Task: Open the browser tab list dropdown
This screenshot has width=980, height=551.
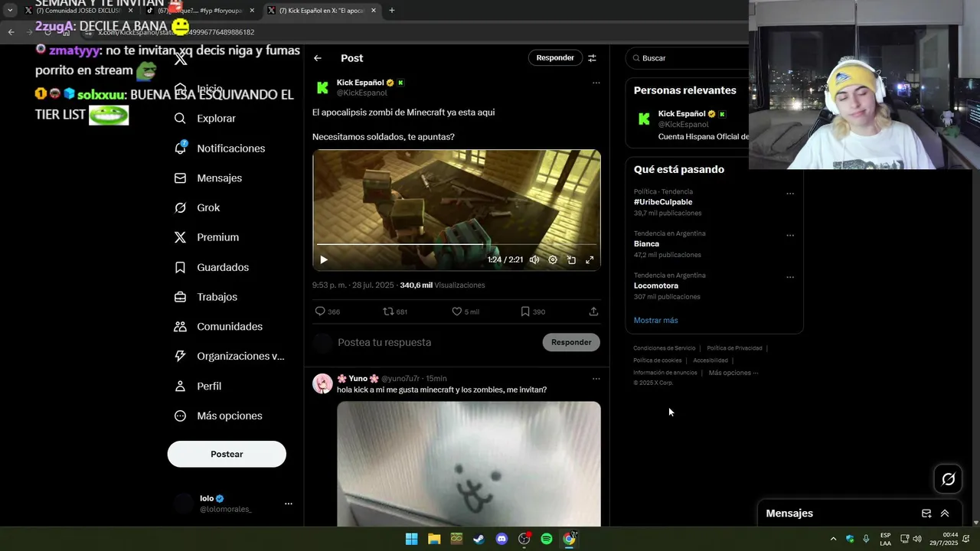Action: [x=10, y=11]
